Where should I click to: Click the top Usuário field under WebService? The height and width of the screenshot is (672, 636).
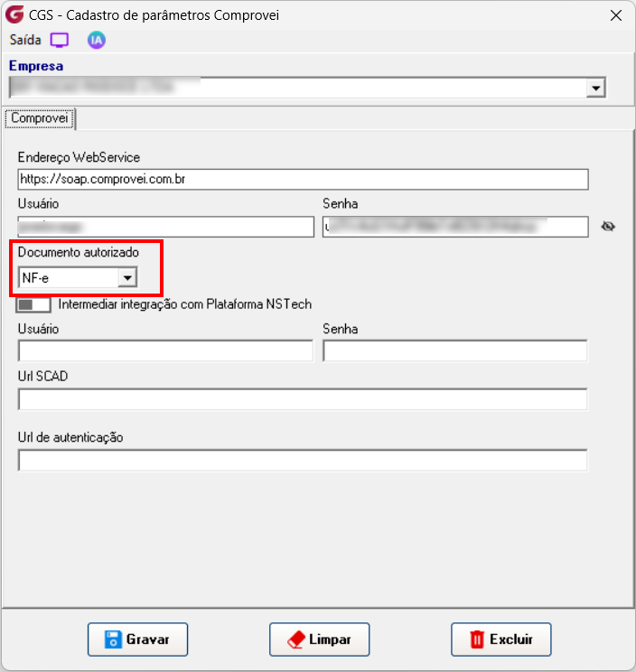pos(166,227)
